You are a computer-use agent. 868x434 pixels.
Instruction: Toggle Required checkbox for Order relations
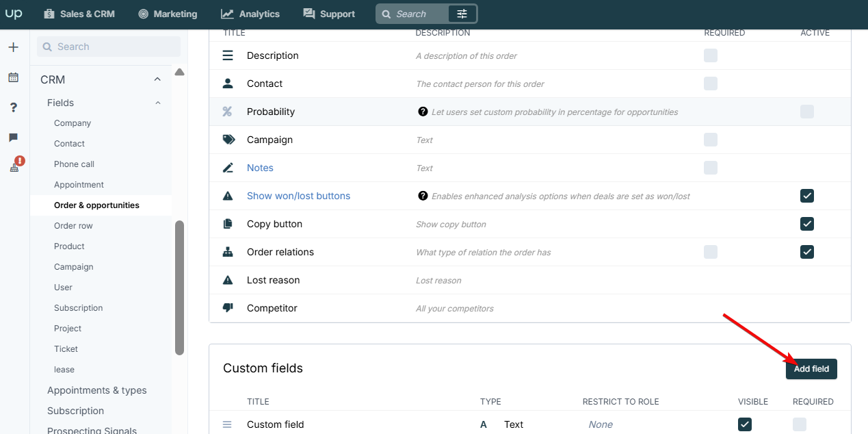click(711, 252)
